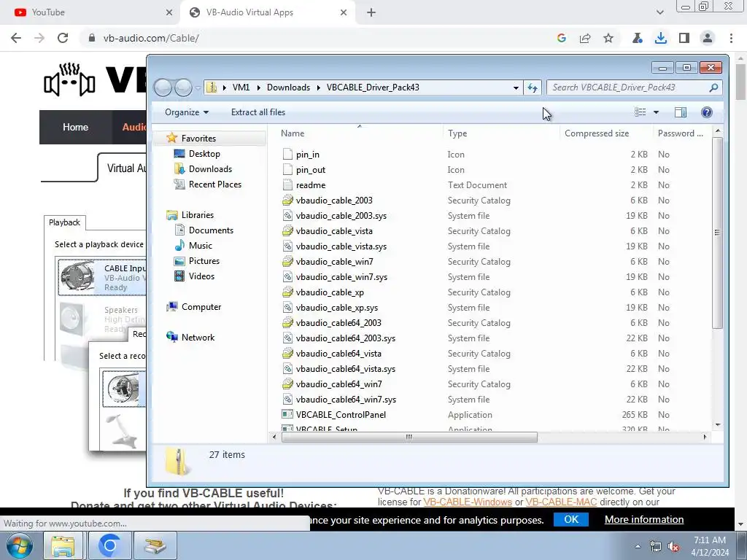Open Chrome three-dot menu
Viewport: 747px width, 560px height.
click(x=731, y=38)
